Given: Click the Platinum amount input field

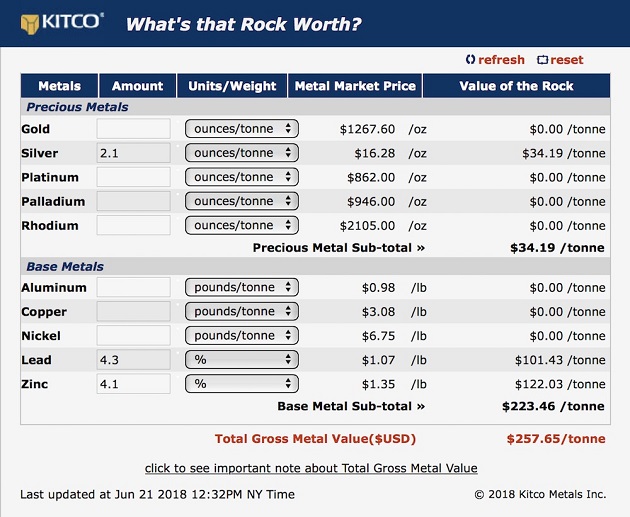Looking at the screenshot, I should 133,177.
